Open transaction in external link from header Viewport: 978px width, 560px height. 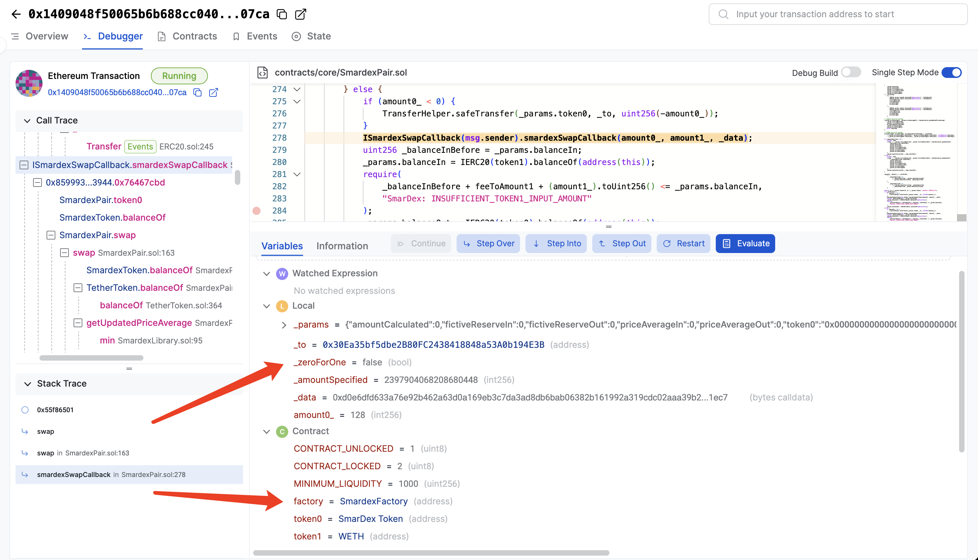[x=300, y=14]
